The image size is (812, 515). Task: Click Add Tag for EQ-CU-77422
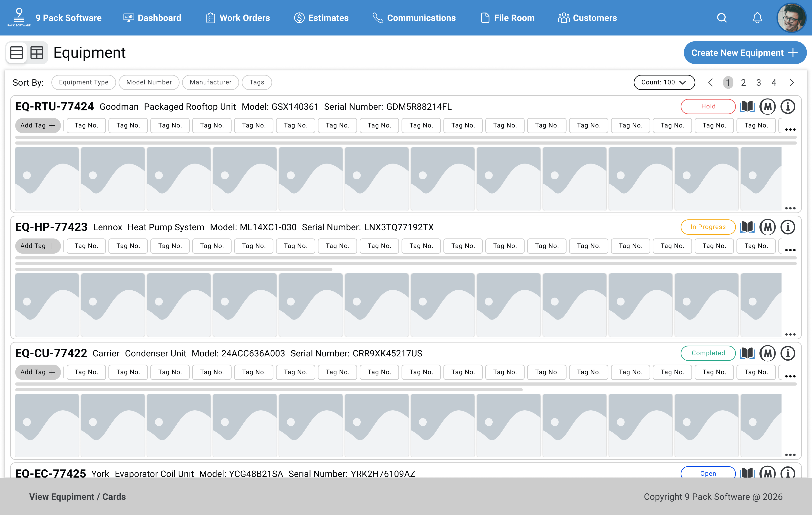point(38,372)
